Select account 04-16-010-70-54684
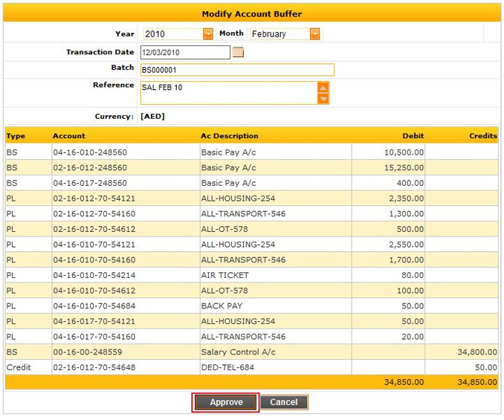Viewport: 504px width, 420px height. point(94,306)
